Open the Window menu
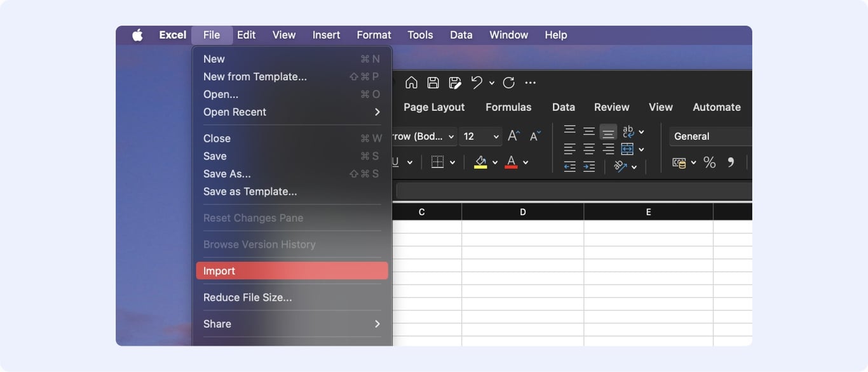 (508, 35)
